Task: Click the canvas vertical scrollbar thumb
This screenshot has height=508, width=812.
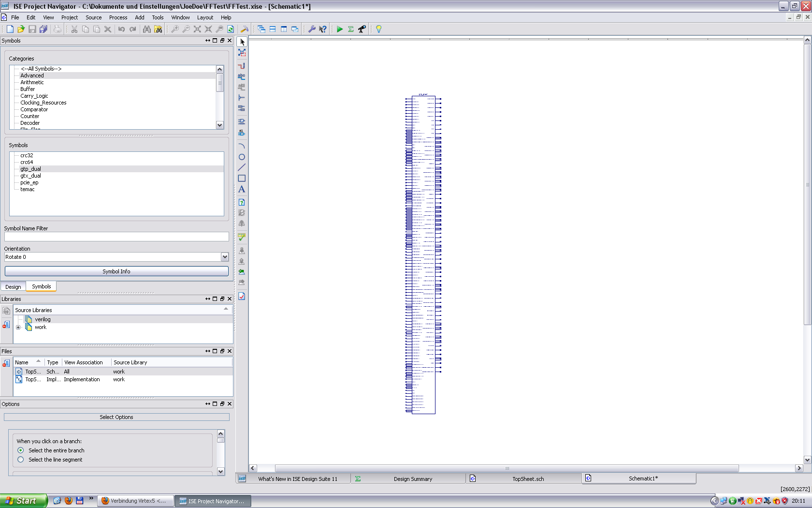Action: pos(807,184)
